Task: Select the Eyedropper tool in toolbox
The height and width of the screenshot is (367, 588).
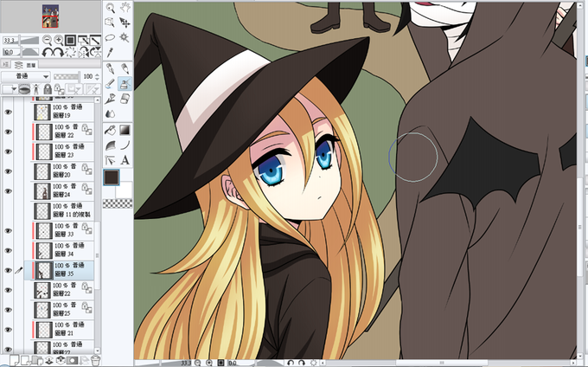Action: pos(110,52)
